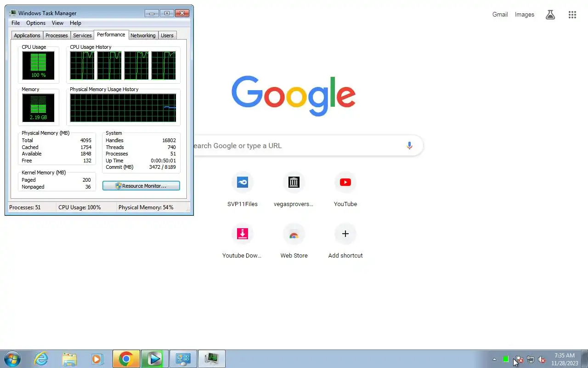
Task: Close the Windows Task Manager window
Action: coord(182,13)
